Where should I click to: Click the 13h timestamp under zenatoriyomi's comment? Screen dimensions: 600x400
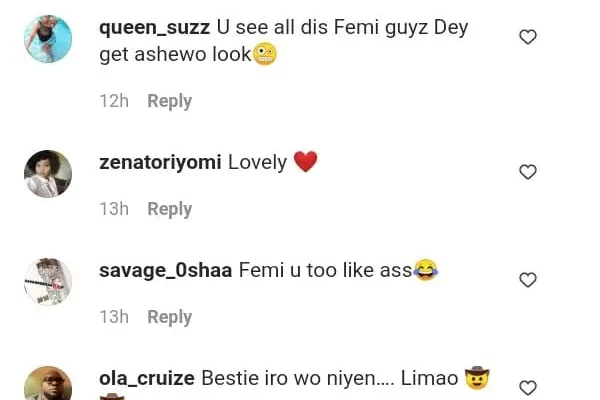(x=114, y=209)
